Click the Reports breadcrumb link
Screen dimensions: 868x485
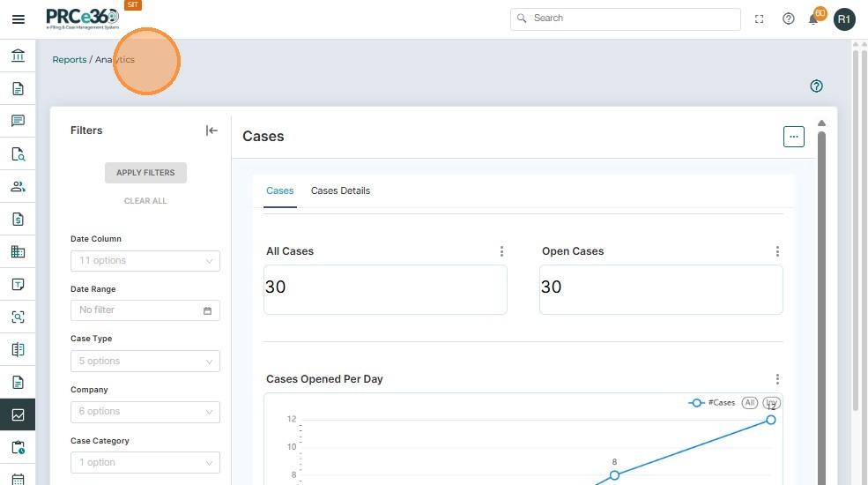(69, 60)
